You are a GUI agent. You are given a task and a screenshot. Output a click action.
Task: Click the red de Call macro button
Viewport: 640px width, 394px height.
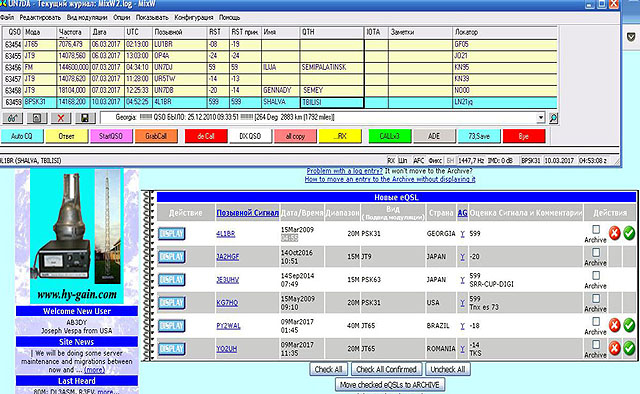tap(206, 136)
